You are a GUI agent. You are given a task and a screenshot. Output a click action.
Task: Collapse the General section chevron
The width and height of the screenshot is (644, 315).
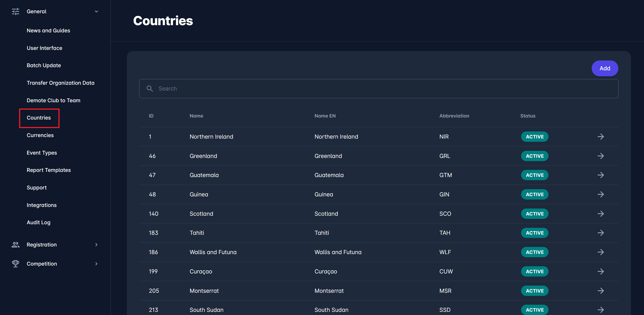pos(96,11)
